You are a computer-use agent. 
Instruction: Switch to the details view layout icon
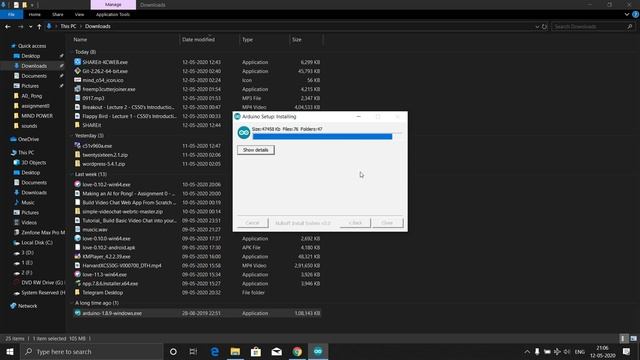[623, 338]
